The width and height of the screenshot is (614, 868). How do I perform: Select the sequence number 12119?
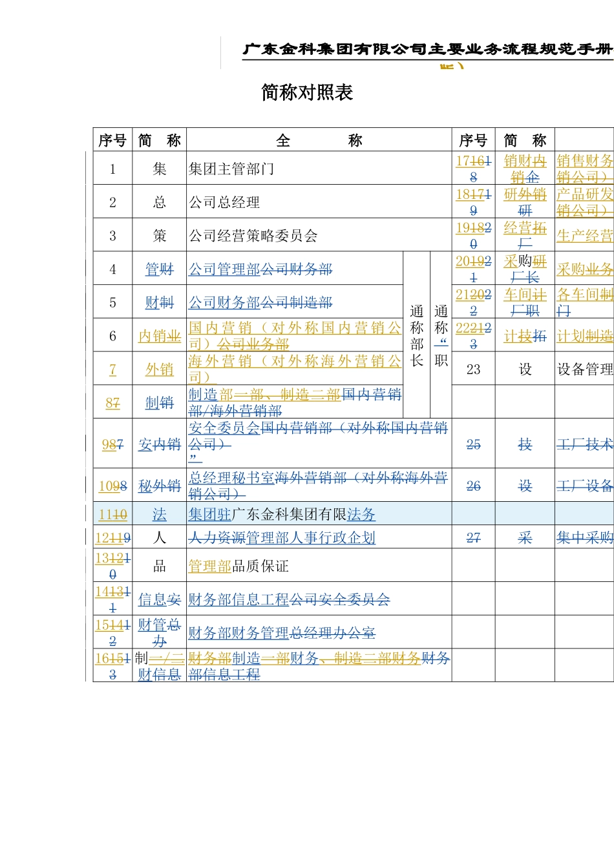(x=112, y=538)
